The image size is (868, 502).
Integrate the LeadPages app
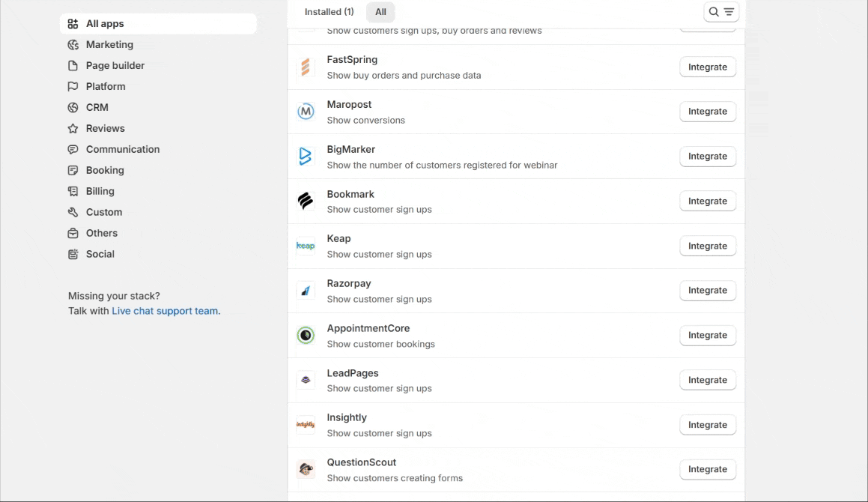[x=708, y=380]
